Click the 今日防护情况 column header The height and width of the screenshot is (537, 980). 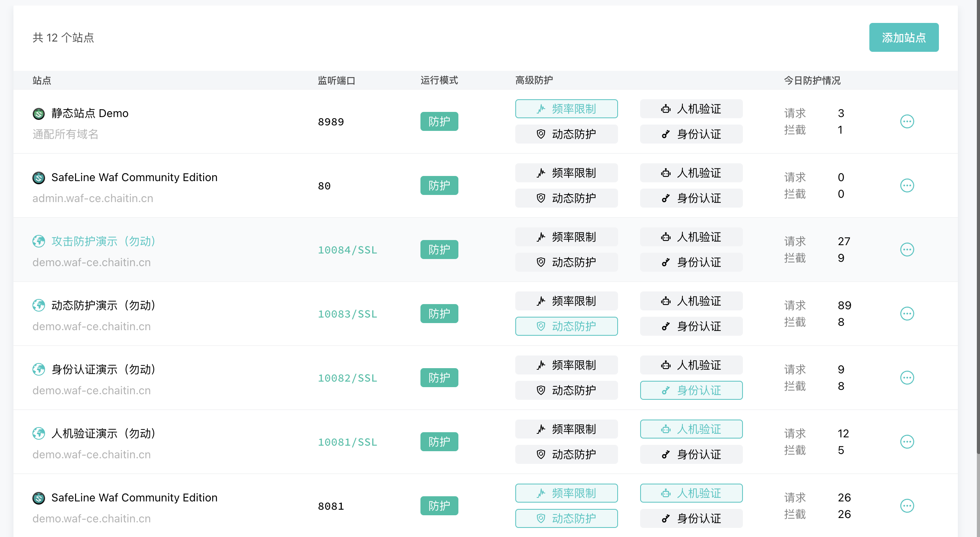[x=812, y=80]
